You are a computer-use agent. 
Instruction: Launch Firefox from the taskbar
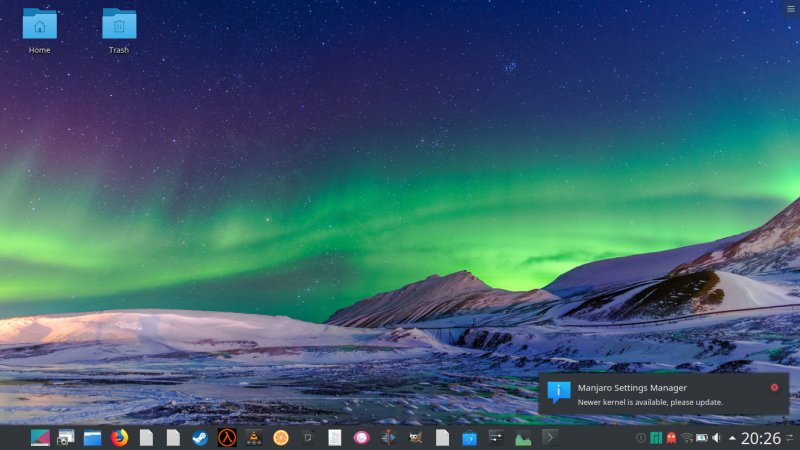(x=119, y=438)
